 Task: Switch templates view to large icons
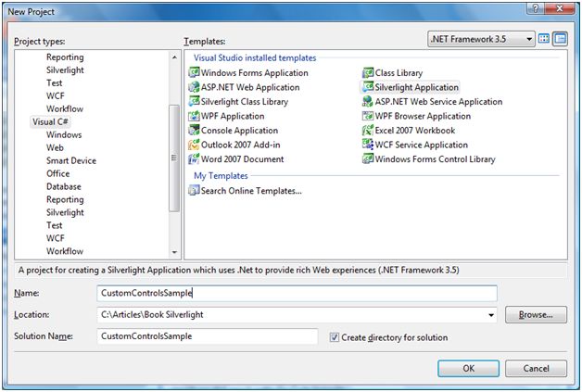544,39
